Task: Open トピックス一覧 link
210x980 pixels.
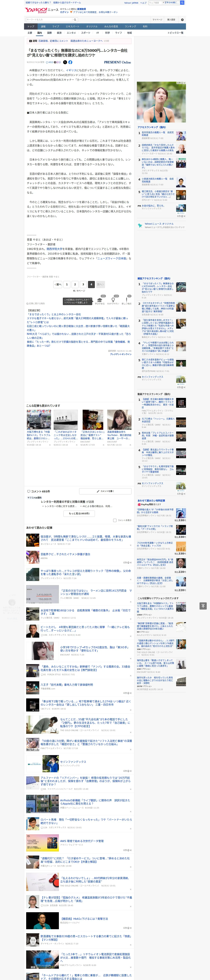Action: [x=175, y=33]
